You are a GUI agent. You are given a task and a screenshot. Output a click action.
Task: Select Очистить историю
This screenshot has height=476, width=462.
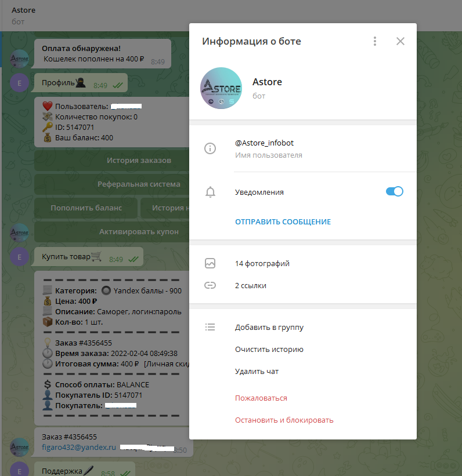(269, 350)
